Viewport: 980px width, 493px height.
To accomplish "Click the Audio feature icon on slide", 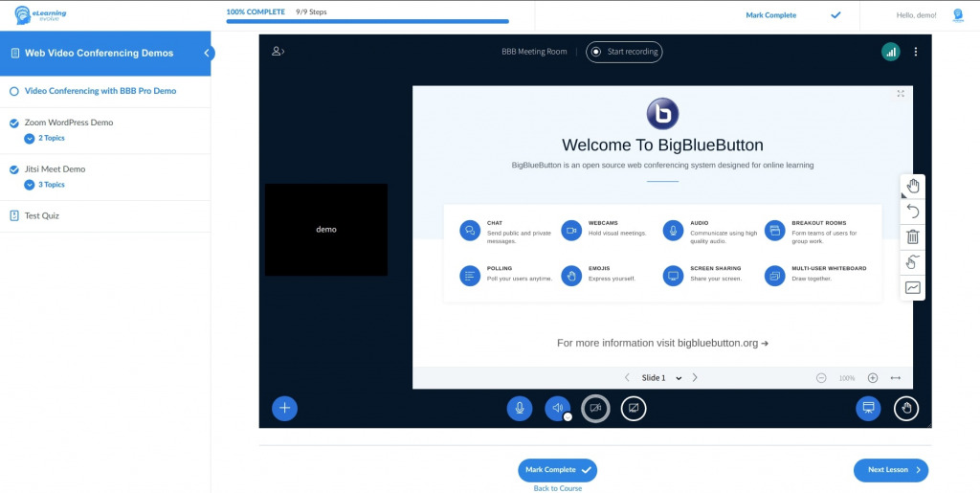I will click(x=673, y=231).
